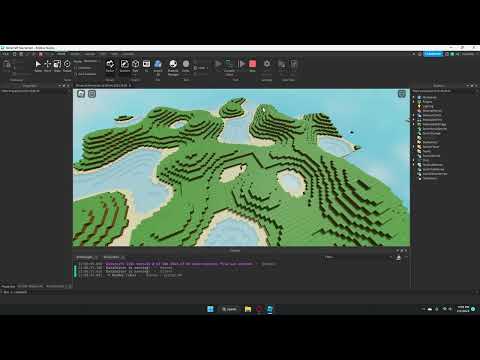Open the Windows Start menu
480x360 pixels.
tap(210, 309)
